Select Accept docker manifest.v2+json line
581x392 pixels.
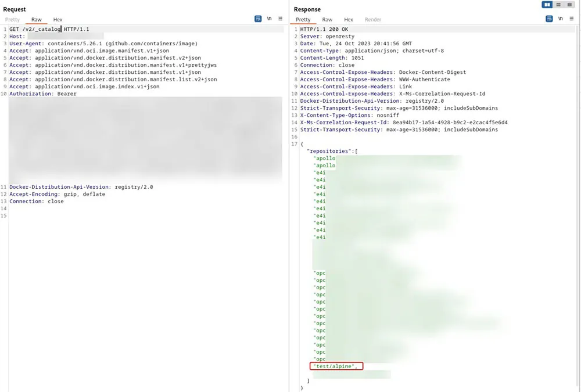tap(105, 58)
